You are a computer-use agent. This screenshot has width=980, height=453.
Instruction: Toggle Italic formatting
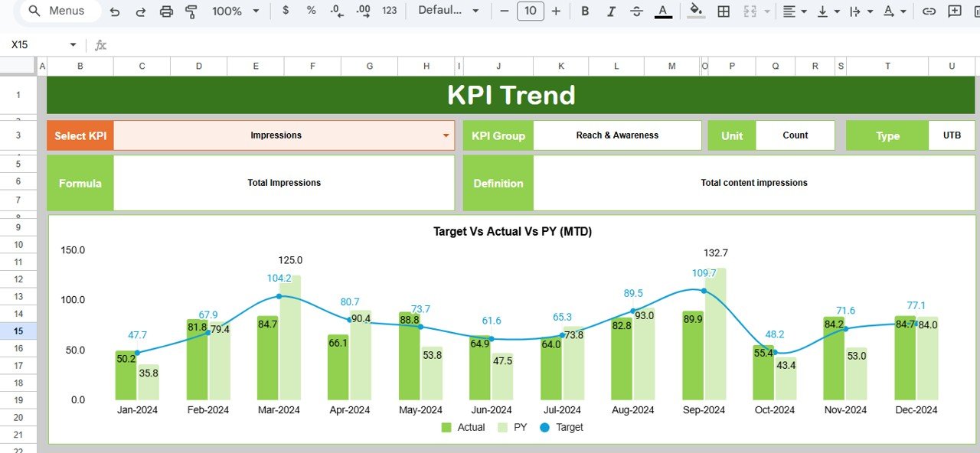point(610,11)
